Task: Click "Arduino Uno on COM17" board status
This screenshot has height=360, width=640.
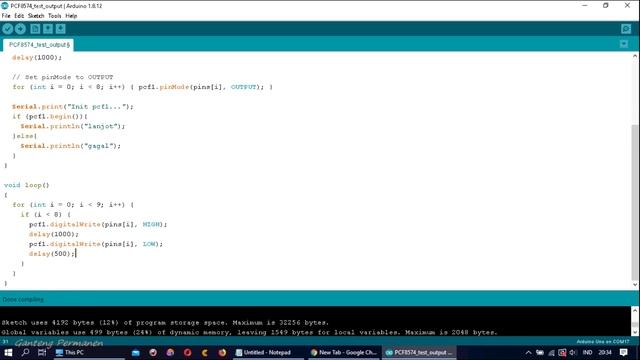Action: pyautogui.click(x=603, y=342)
